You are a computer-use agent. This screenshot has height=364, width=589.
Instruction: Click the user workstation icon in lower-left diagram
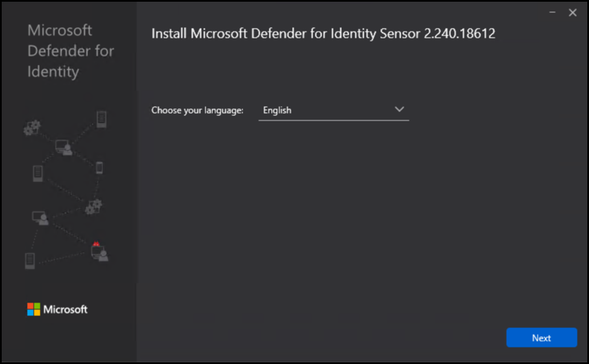point(40,217)
